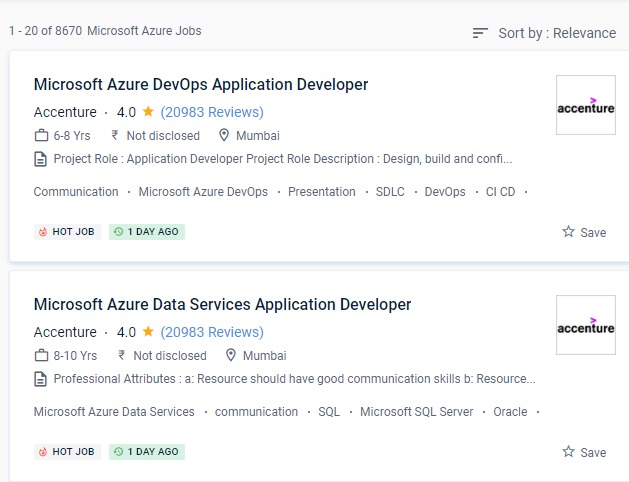Open 20983 Reviews link in first job
The height and width of the screenshot is (482, 629).
(x=212, y=112)
